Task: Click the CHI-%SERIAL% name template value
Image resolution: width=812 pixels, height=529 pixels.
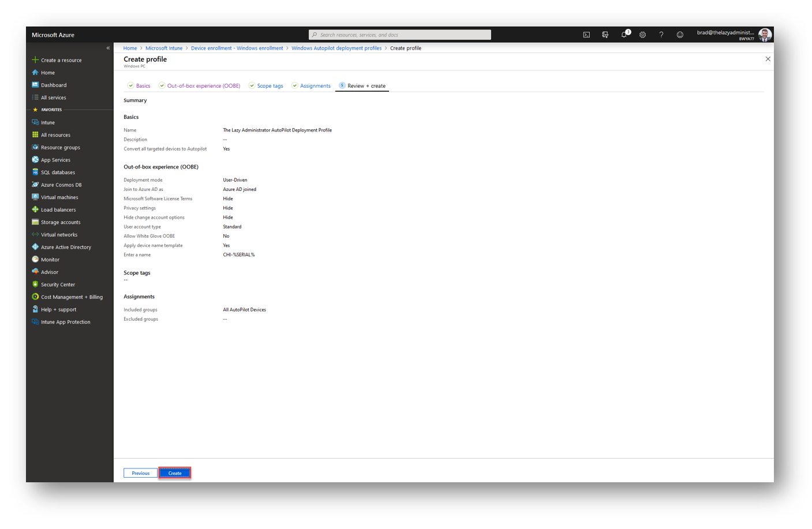Action: 239,255
